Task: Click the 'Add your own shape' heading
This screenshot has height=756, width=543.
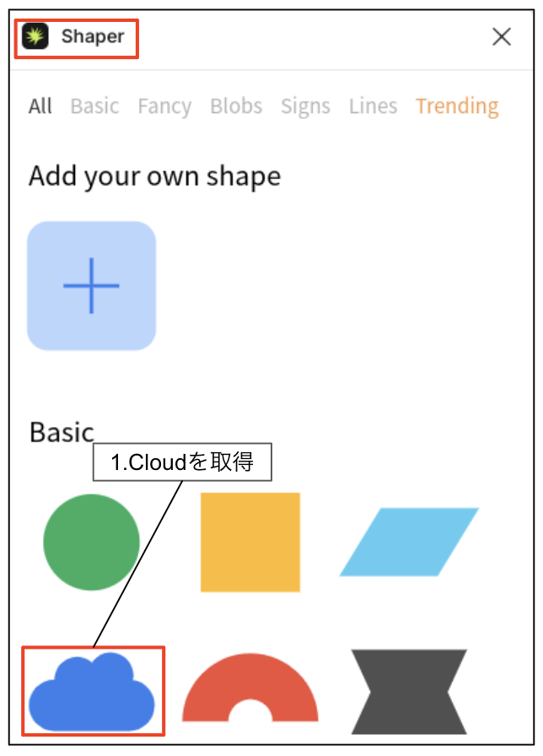Action: 154,176
